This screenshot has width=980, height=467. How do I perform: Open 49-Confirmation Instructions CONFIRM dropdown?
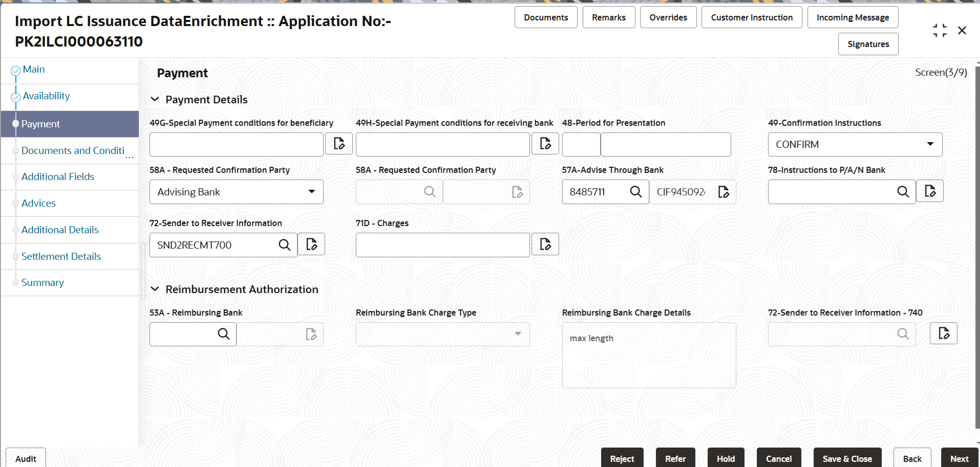(x=855, y=144)
